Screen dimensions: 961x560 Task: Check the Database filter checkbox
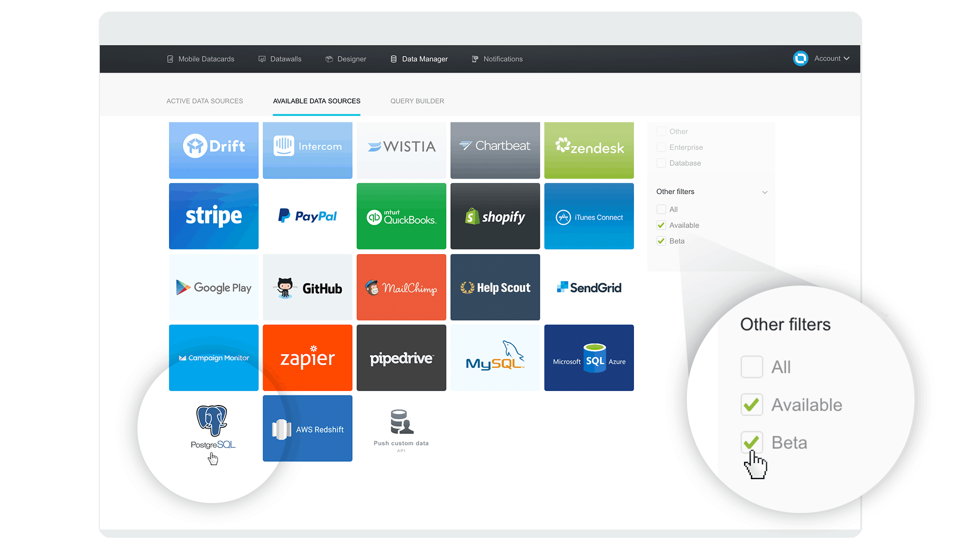(661, 163)
